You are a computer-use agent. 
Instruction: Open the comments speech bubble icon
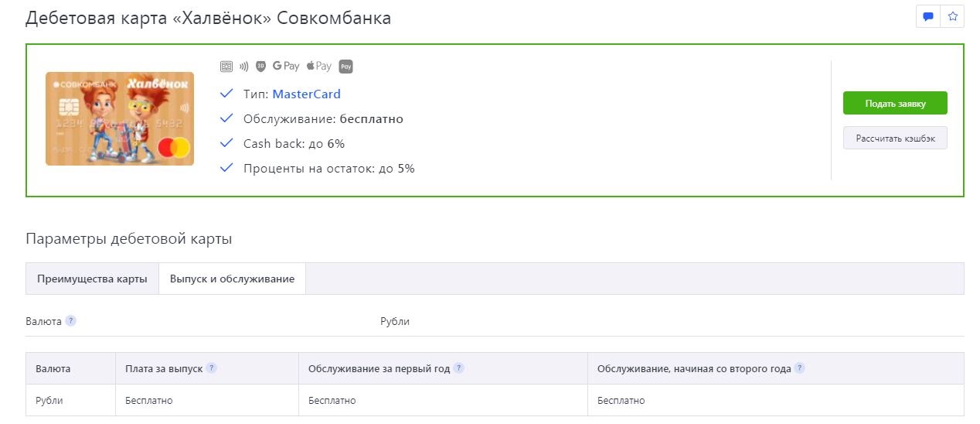coord(928,16)
